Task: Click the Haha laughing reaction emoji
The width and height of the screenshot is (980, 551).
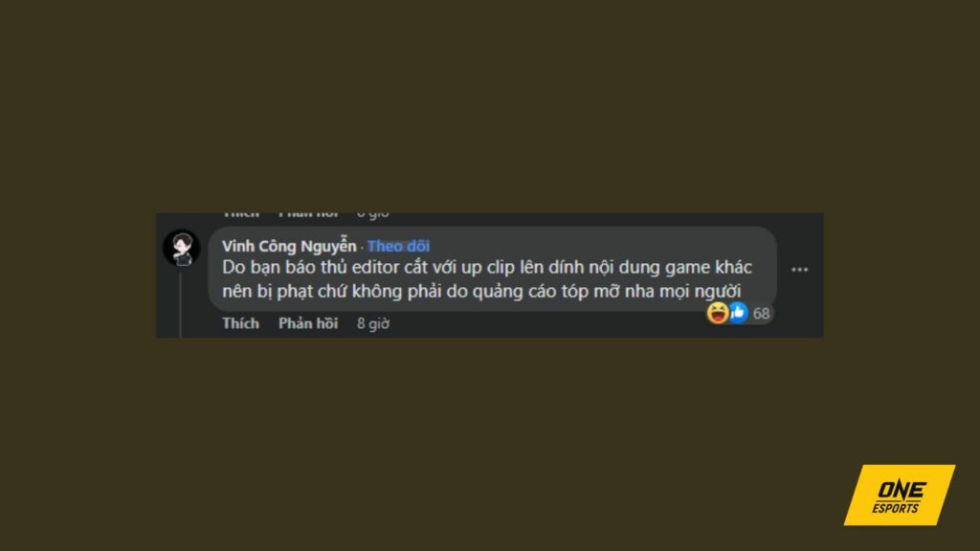Action: coord(718,313)
